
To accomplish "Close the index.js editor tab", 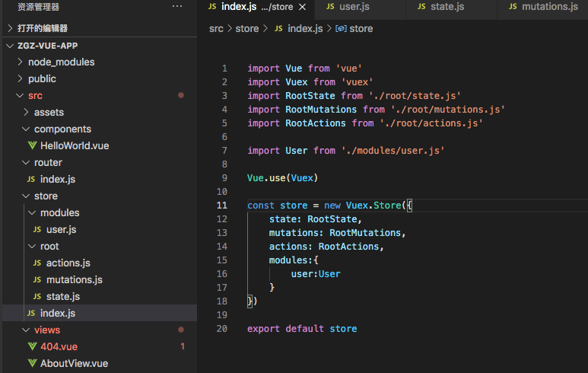I will pos(302,7).
